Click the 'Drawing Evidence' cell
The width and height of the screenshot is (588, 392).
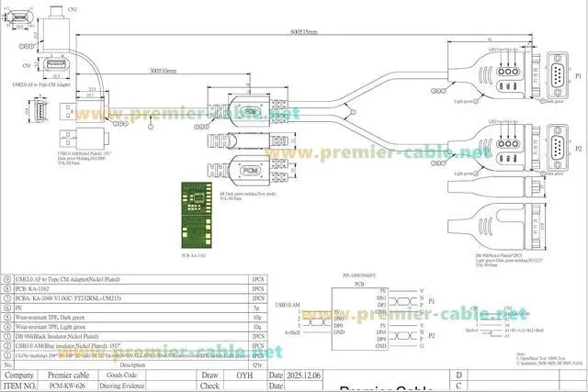tap(122, 386)
